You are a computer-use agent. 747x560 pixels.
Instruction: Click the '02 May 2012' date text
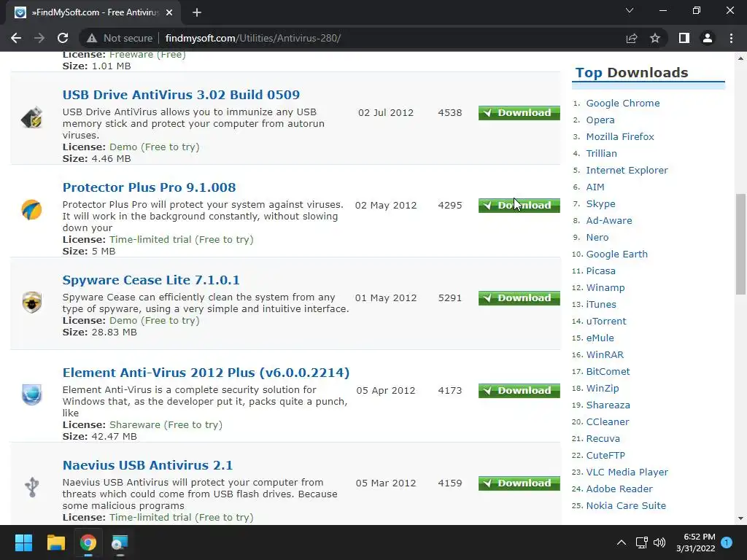(x=386, y=205)
